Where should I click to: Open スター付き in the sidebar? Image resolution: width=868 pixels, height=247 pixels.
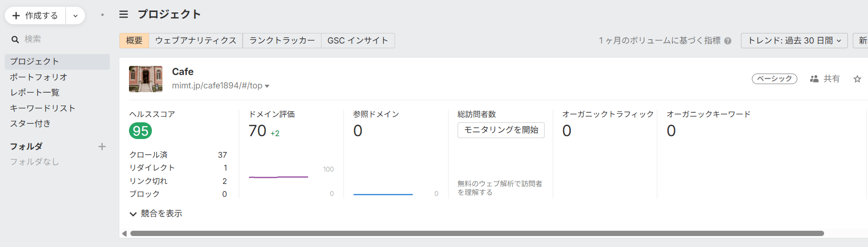(31, 123)
